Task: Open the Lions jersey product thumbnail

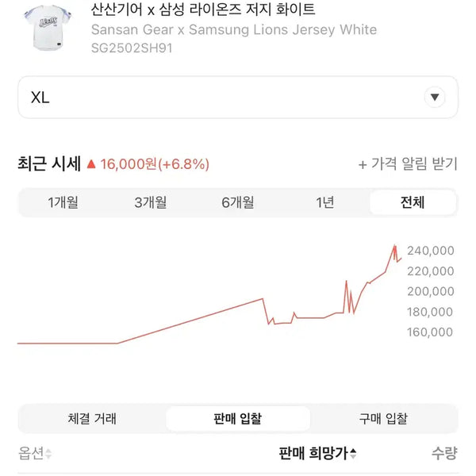Action: pos(48,28)
